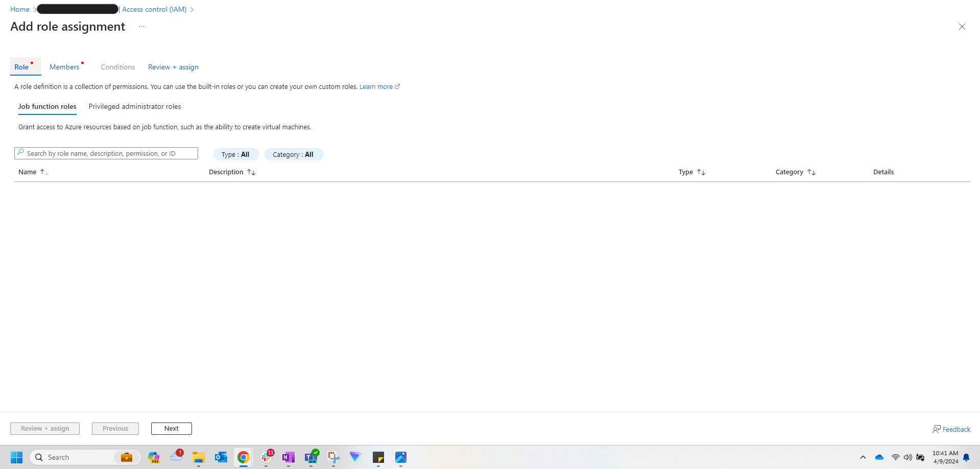
Task: Click the Review + assign bottom button
Action: pyautogui.click(x=45, y=429)
